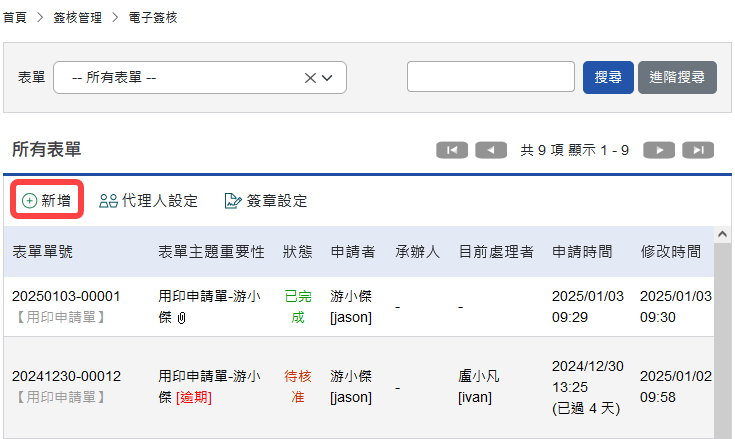This screenshot has width=735, height=439.
Task: Go to 首頁 in breadcrumb
Action: [15, 18]
